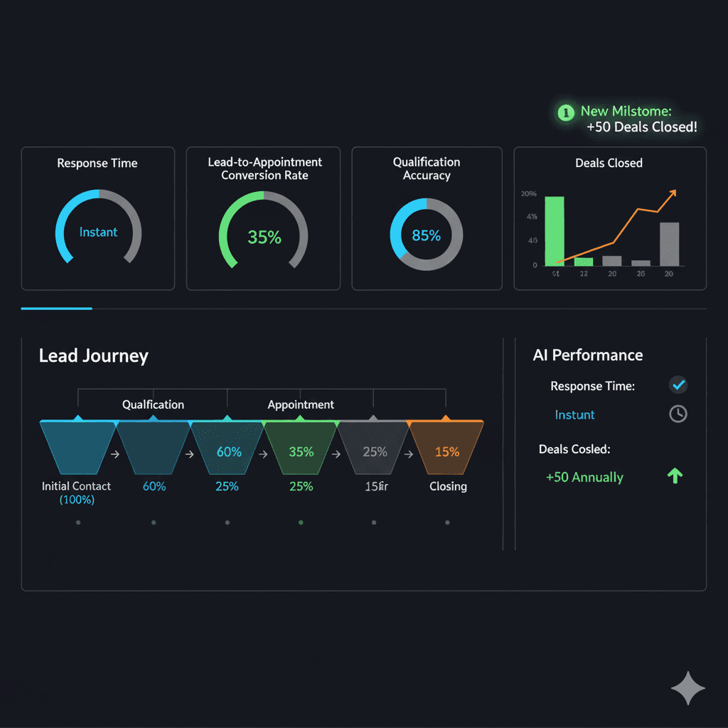Adjust the Qualification Accuracy progress ring
Screen dimensions: 728x728
(427, 235)
